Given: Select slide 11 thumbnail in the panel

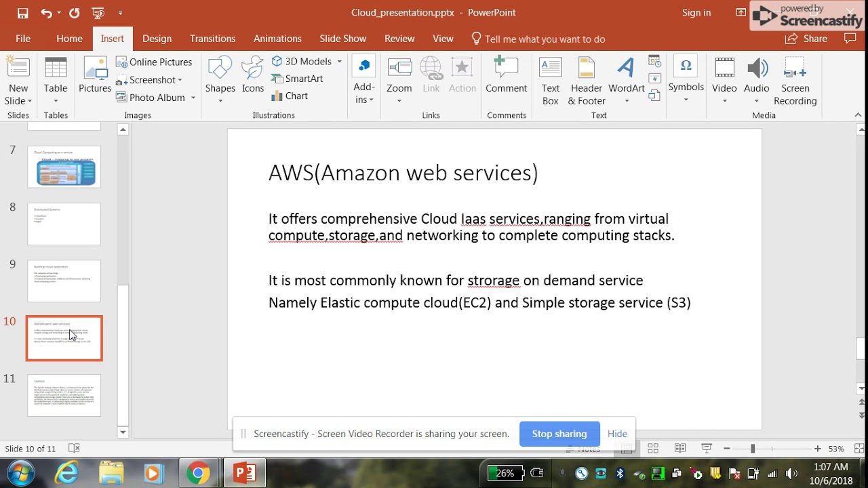Looking at the screenshot, I should 64,395.
